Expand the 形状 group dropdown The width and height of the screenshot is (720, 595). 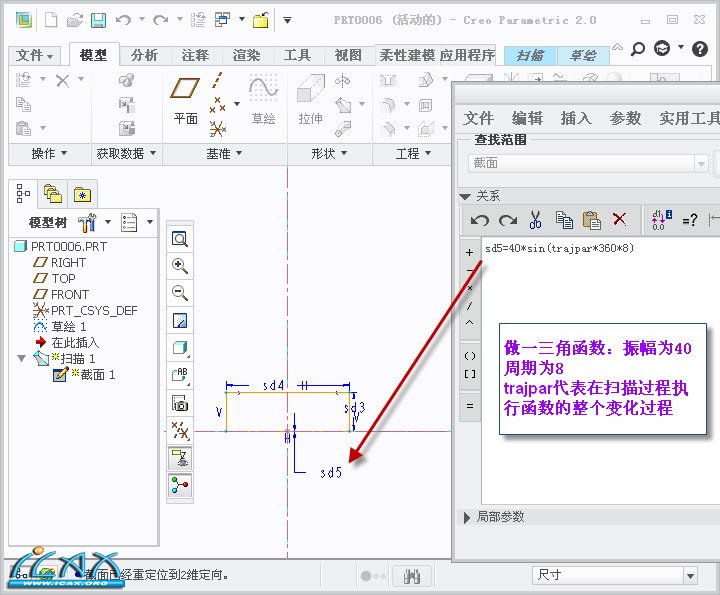[x=329, y=153]
